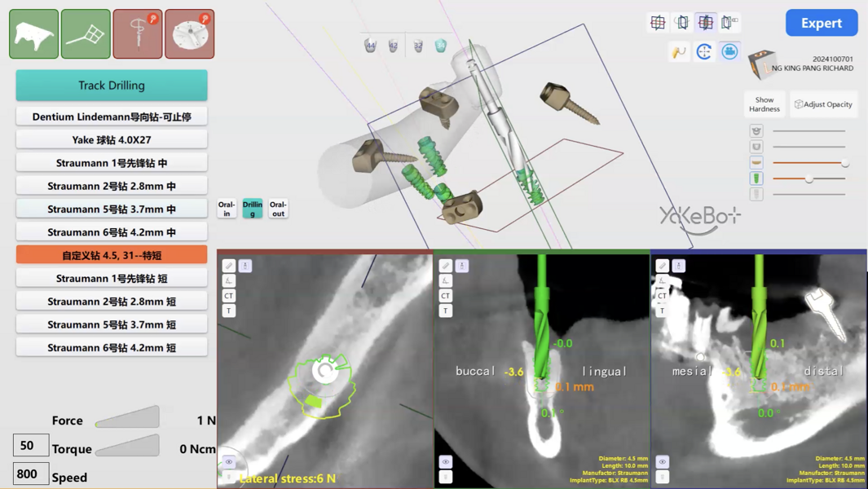The width and height of the screenshot is (868, 489).
Task: Open the jaw model stage icon
Action: click(x=33, y=33)
